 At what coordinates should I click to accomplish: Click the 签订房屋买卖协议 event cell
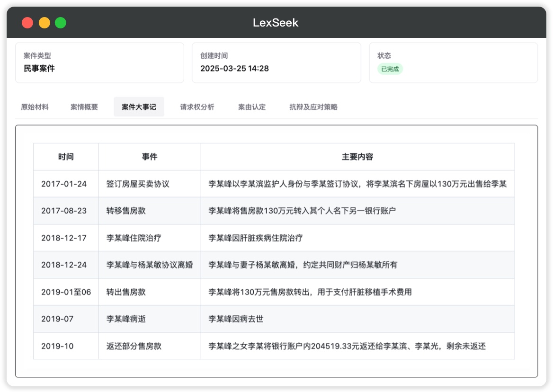[138, 184]
